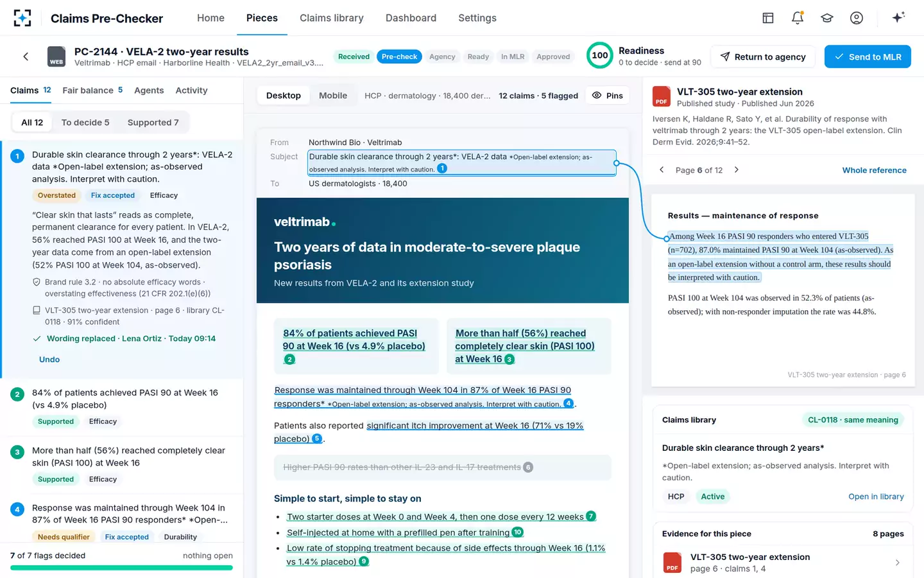Viewport: 924px width, 578px height.
Task: Go to previous reference page chevron
Action: point(662,170)
